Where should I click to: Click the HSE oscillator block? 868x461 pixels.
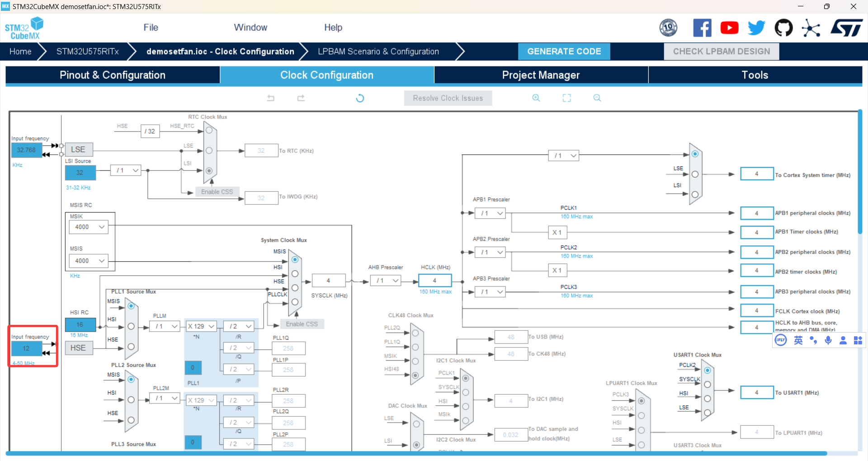click(79, 348)
